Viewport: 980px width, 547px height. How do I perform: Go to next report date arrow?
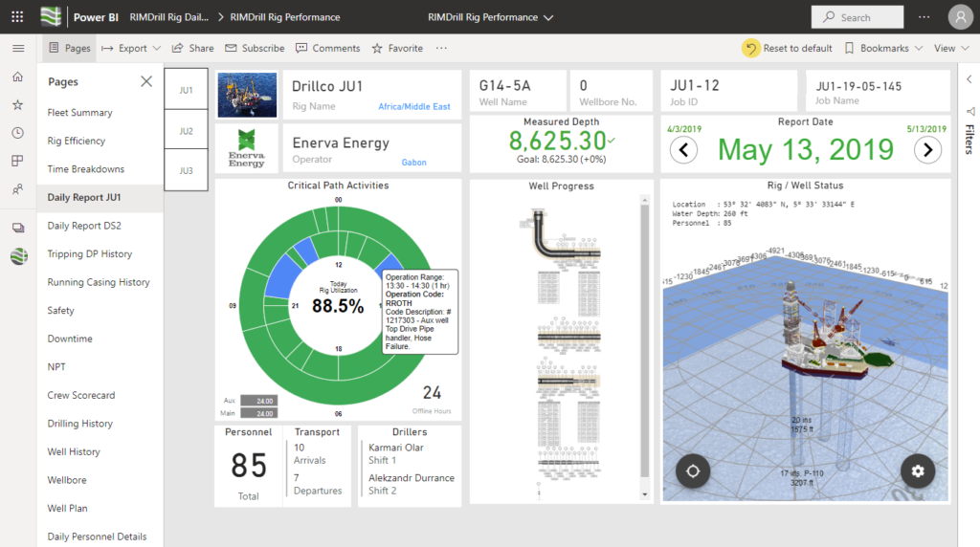tap(928, 150)
